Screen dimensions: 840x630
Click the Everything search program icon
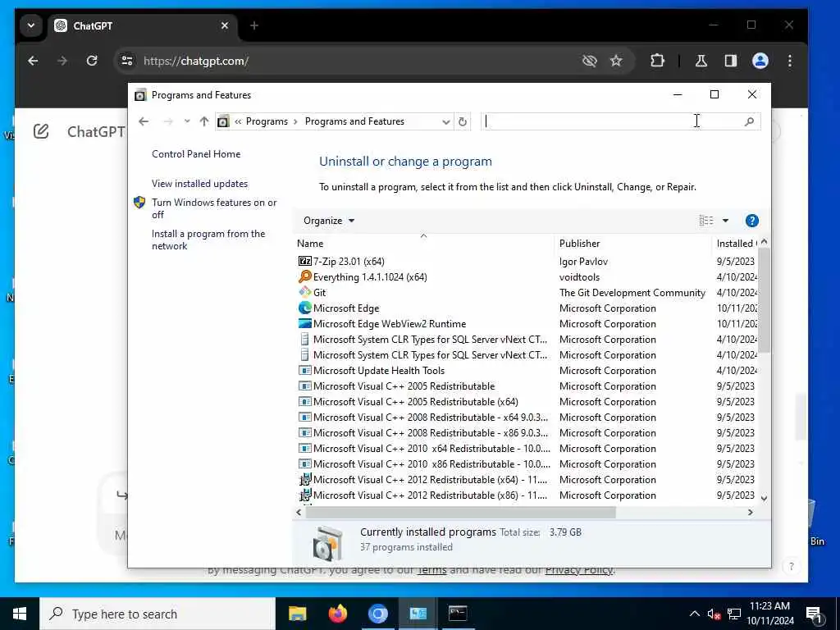click(305, 277)
